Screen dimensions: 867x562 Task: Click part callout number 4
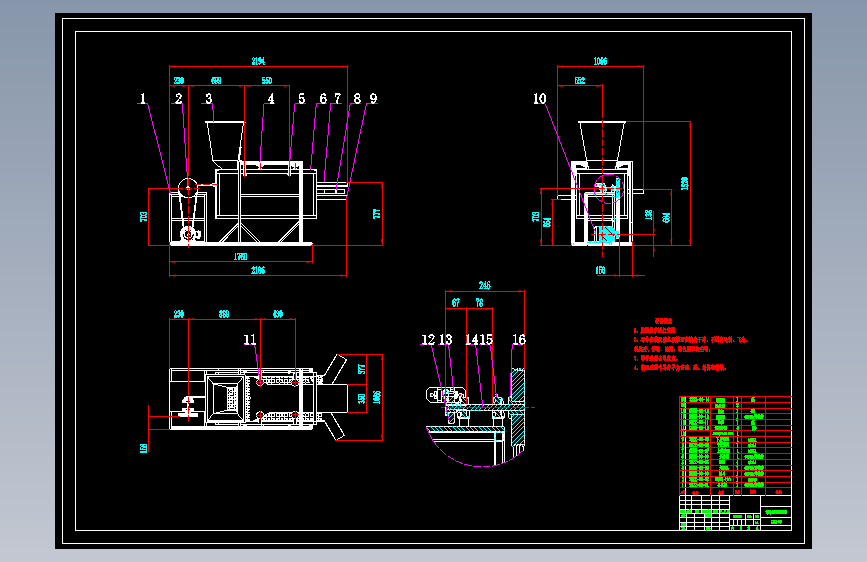pos(271,98)
